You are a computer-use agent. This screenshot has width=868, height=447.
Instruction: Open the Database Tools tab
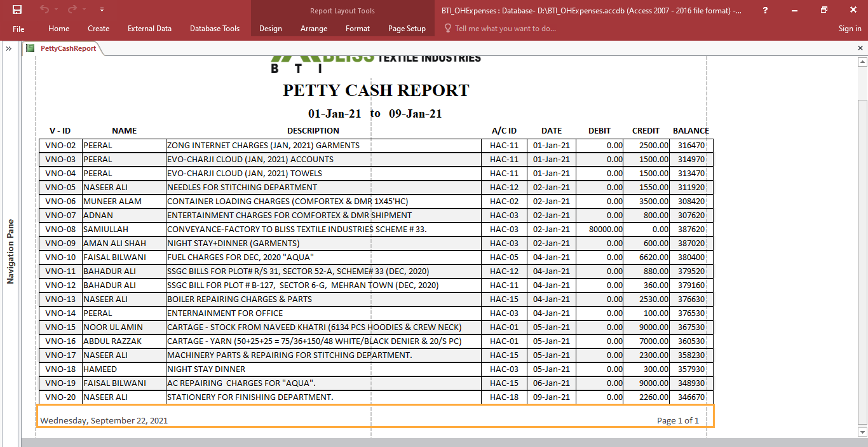(215, 29)
